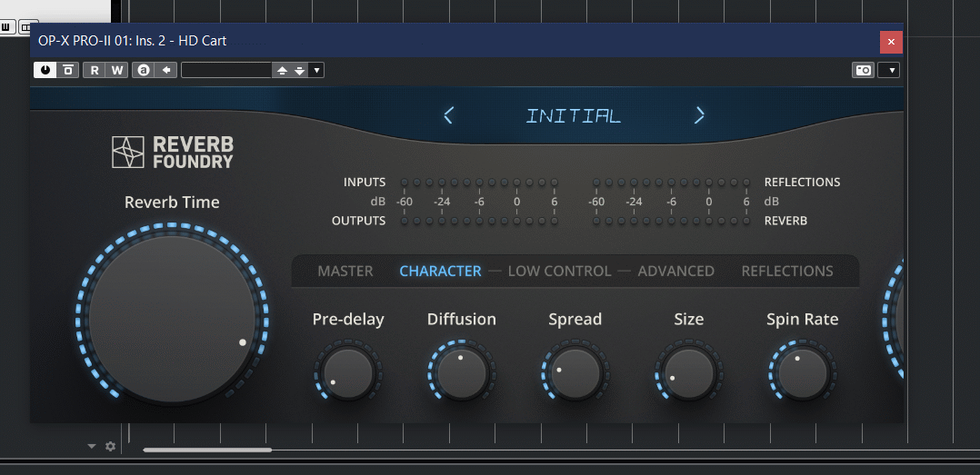Toggle the plugin bypass button
This screenshot has height=475, width=980.
click(x=68, y=70)
